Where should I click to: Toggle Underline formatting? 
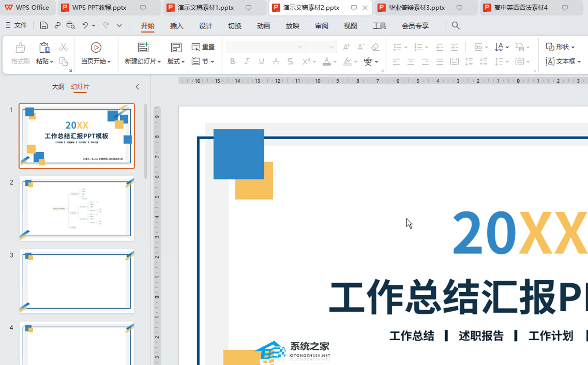pyautogui.click(x=261, y=62)
